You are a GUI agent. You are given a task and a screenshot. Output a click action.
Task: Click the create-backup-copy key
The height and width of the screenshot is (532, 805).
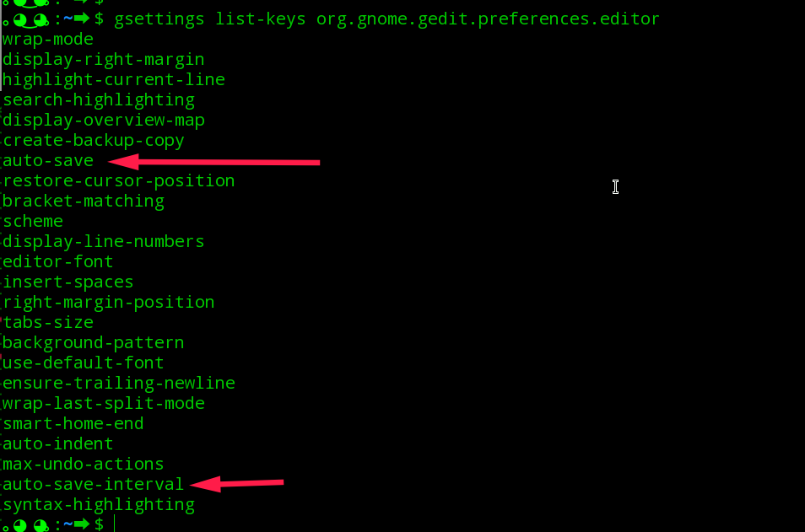(94, 141)
